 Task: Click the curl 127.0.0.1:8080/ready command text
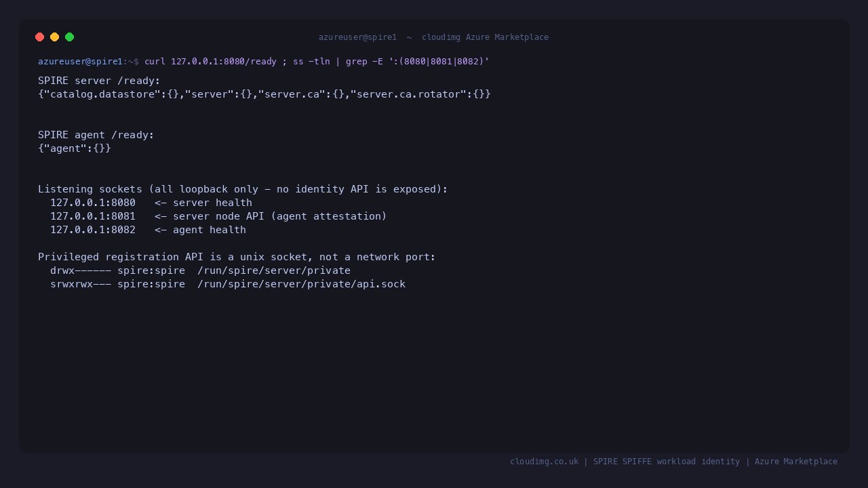coord(210,62)
